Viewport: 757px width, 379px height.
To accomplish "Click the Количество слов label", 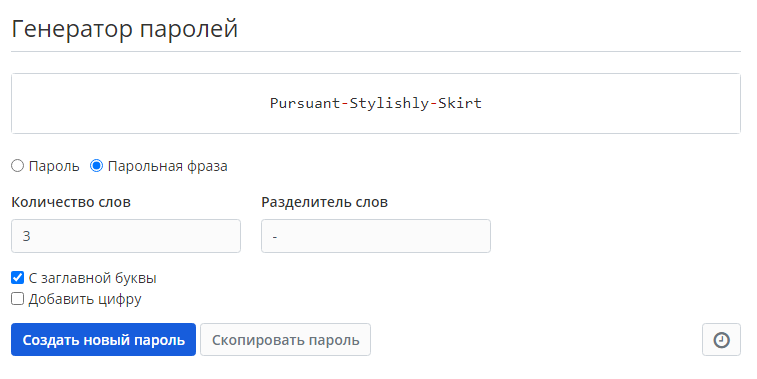I will 71,202.
